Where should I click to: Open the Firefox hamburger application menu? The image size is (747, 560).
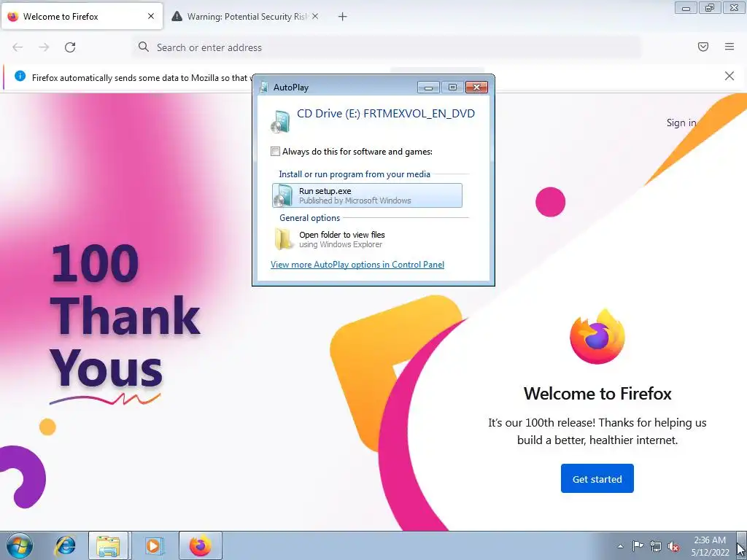(729, 47)
